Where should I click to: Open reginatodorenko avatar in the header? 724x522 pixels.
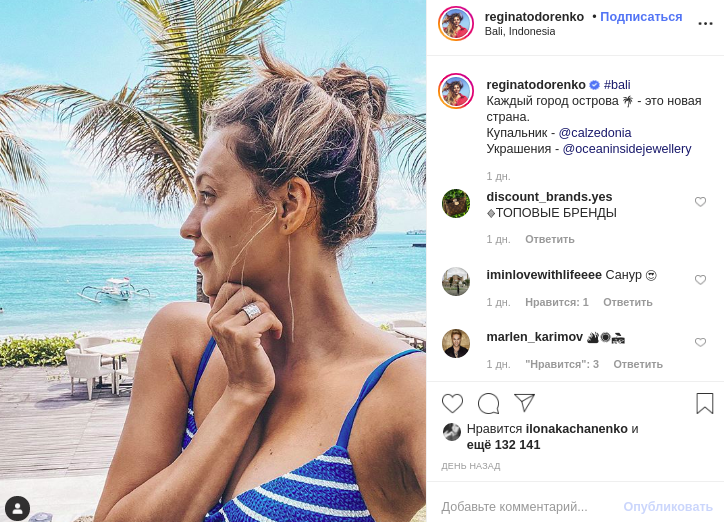456,24
